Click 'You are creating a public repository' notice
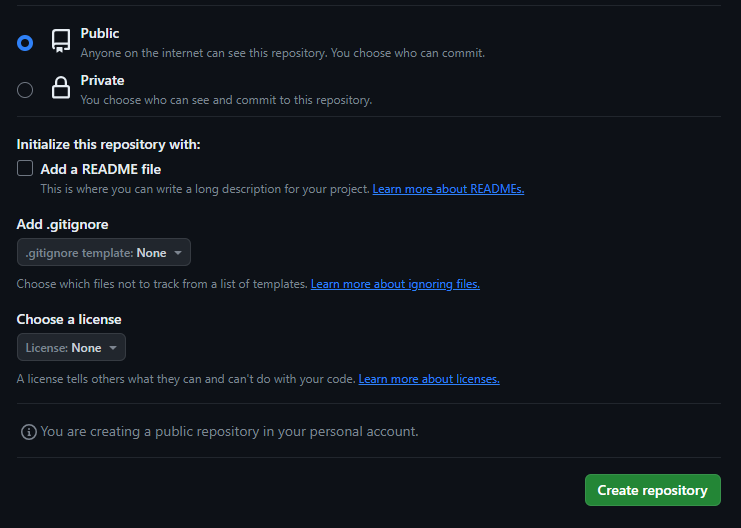Screen dimensions: 741x528 pyautogui.click(x=229, y=432)
